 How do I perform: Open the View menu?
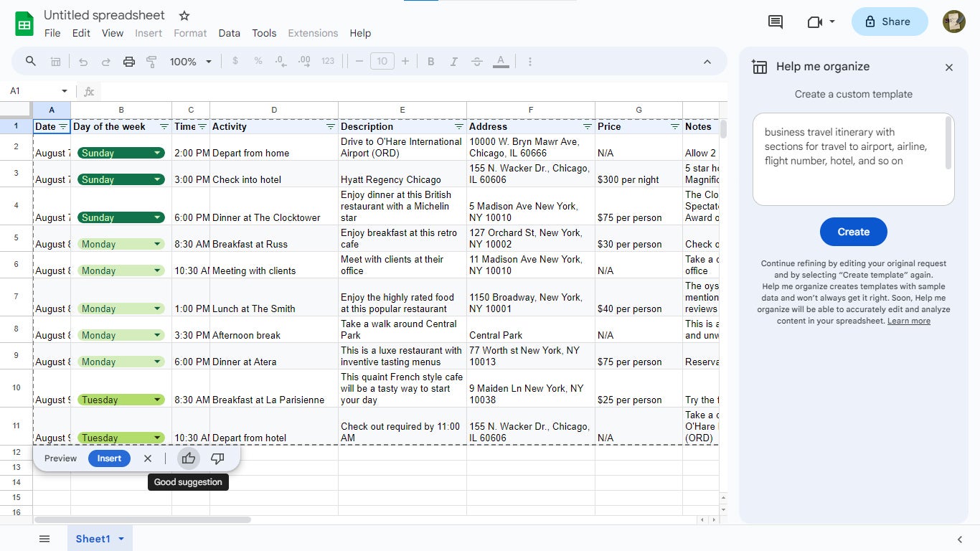click(x=113, y=33)
